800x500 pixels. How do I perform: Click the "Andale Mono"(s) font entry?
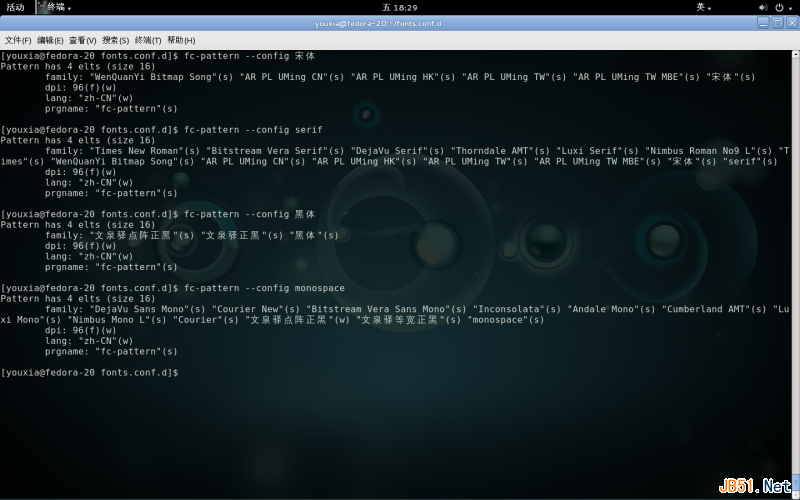[x=611, y=309]
